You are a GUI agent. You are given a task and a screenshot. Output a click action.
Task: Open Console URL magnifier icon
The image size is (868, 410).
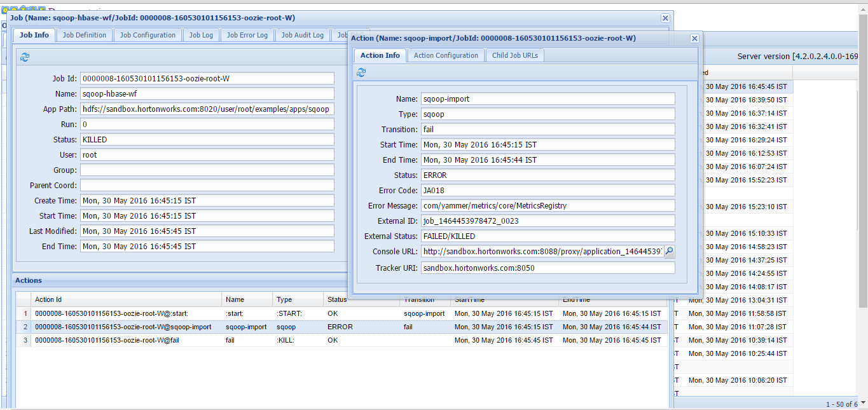click(669, 252)
